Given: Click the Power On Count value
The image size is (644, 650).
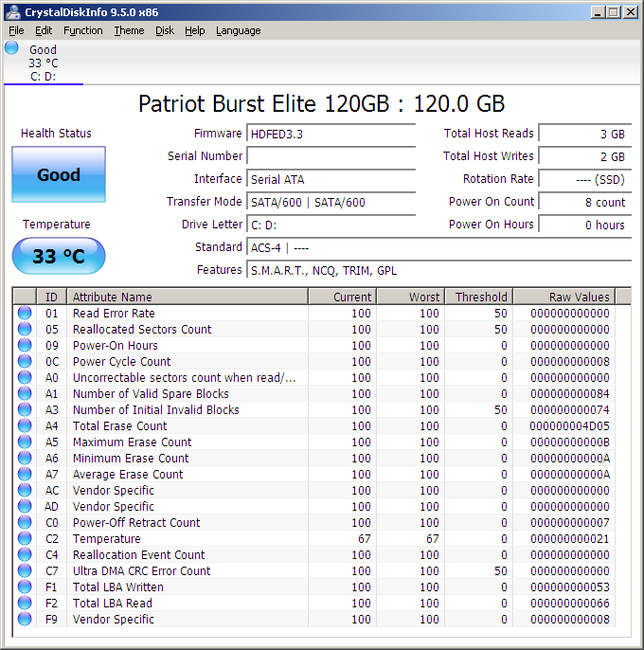Looking at the screenshot, I should click(584, 203).
